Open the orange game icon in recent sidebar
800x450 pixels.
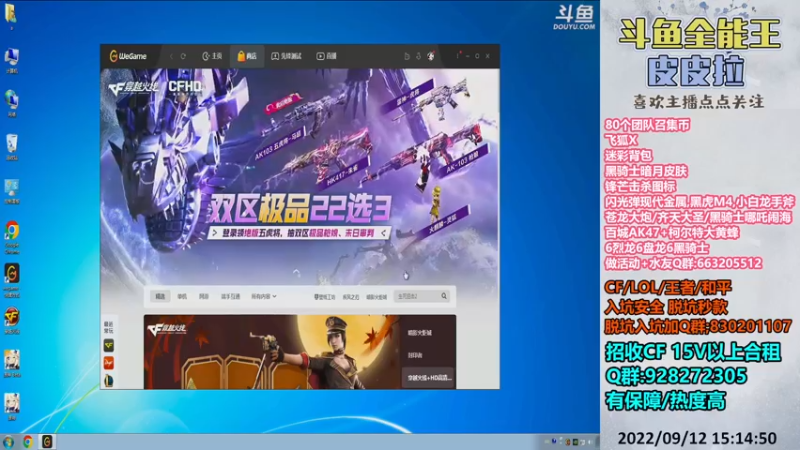(109, 363)
